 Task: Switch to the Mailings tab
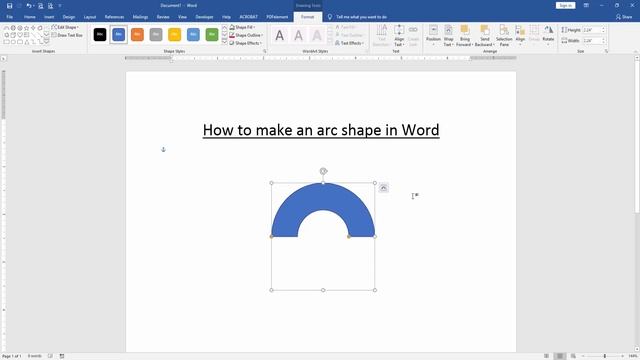pos(140,17)
